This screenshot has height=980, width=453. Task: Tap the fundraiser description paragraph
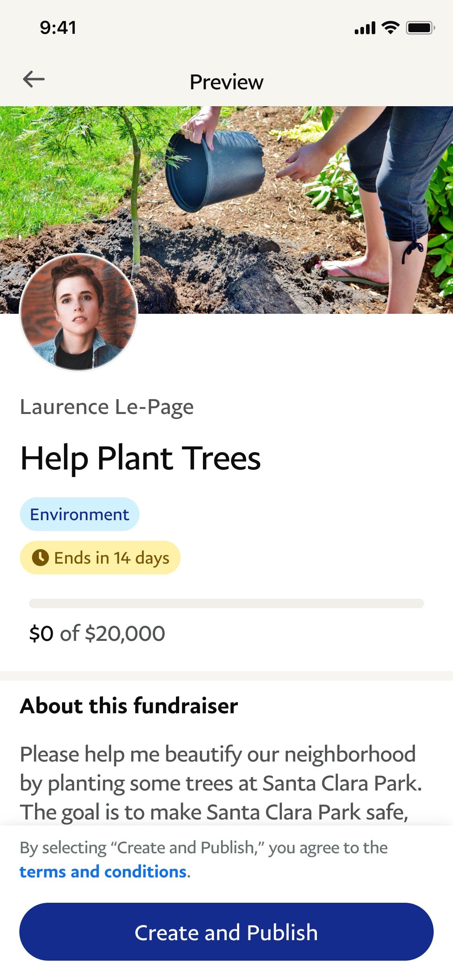pyautogui.click(x=221, y=782)
